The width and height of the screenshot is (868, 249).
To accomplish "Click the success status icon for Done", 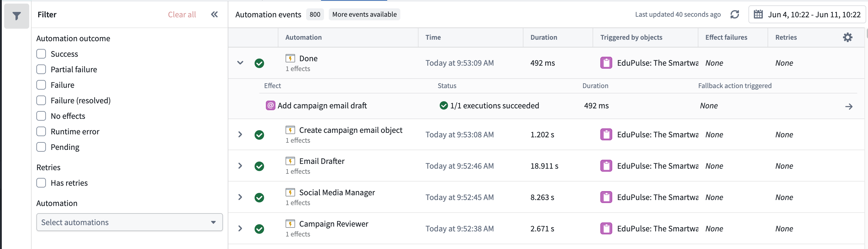I will point(259,63).
